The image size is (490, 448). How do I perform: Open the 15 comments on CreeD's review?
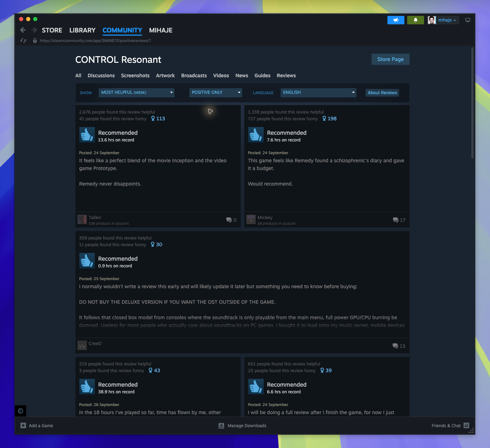pyautogui.click(x=399, y=346)
